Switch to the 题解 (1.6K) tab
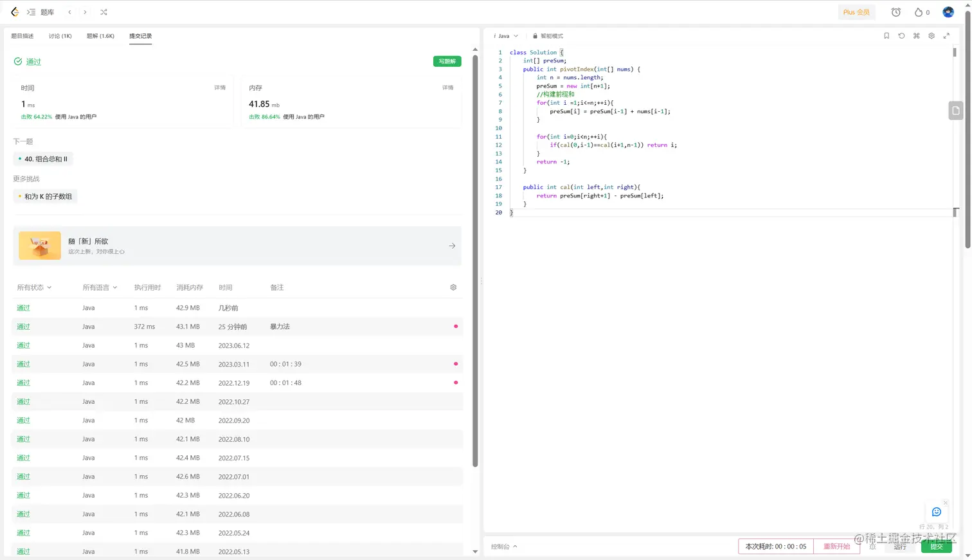The width and height of the screenshot is (972, 560). click(x=100, y=36)
